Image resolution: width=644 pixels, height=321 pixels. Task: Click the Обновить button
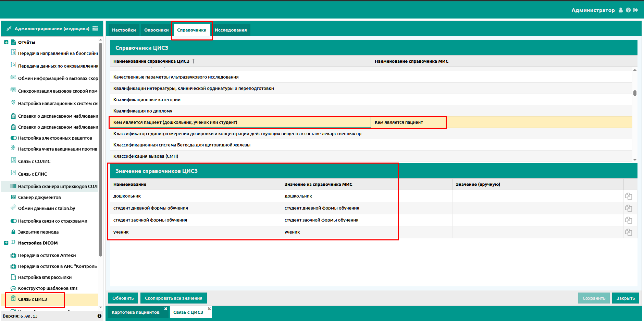123,298
